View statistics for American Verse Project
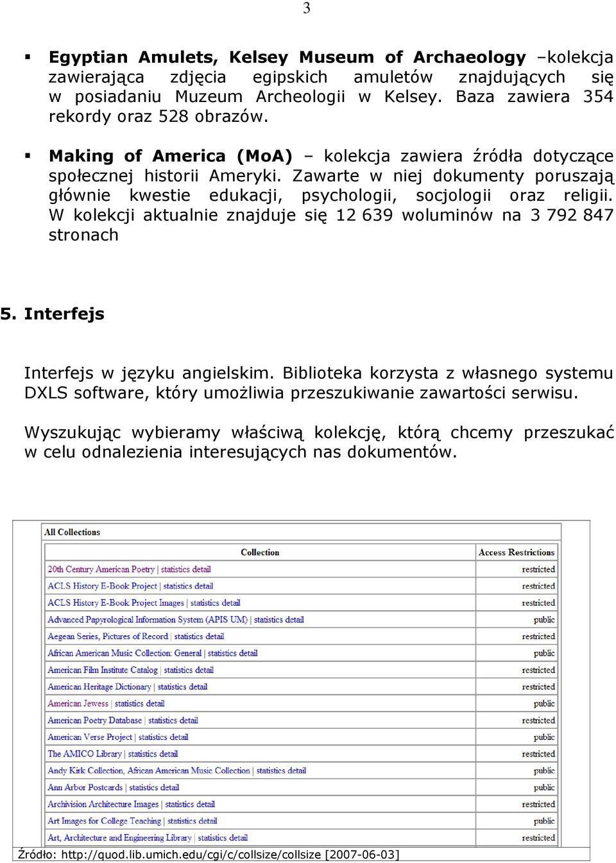The width and height of the screenshot is (616, 863). pyautogui.click(x=153, y=737)
